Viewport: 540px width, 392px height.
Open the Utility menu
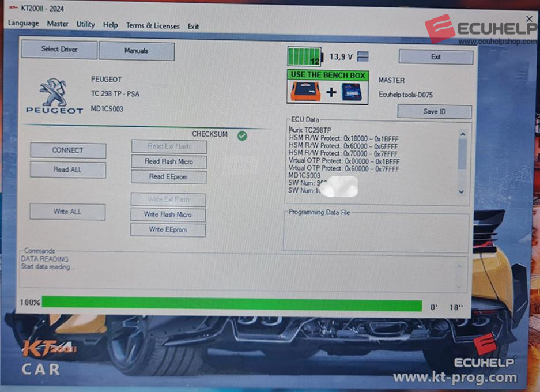(85, 24)
